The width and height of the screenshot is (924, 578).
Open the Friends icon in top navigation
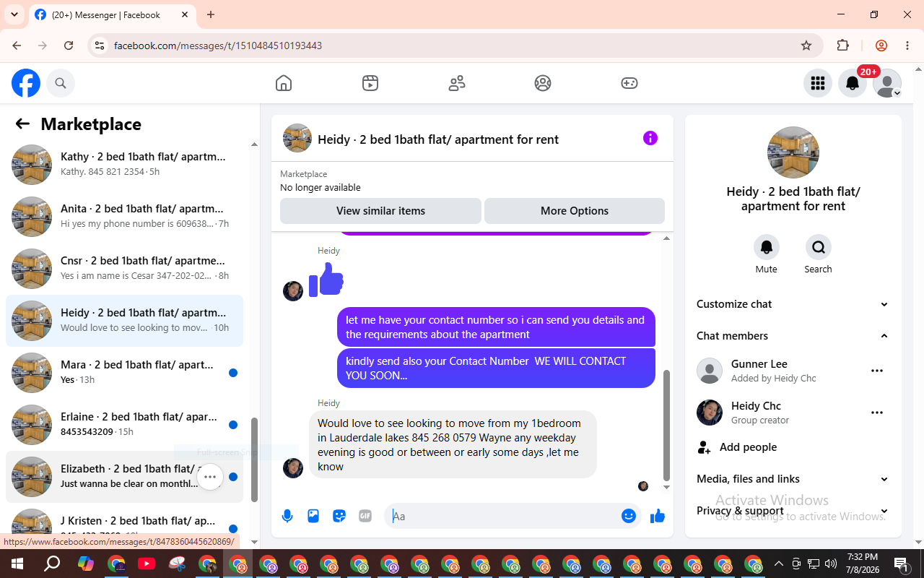click(x=457, y=83)
